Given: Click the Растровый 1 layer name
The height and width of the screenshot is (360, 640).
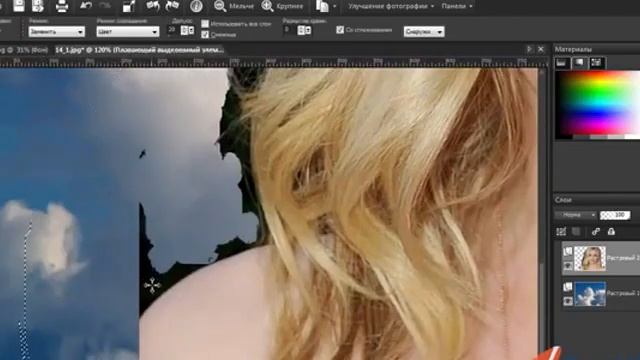Looking at the screenshot, I should [x=623, y=293].
